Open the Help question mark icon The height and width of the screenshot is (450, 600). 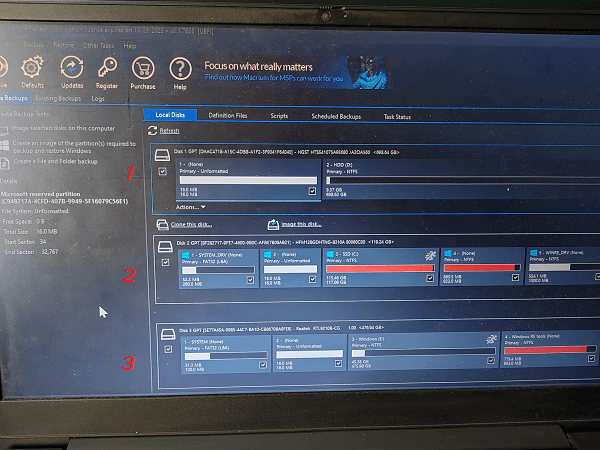pyautogui.click(x=180, y=69)
